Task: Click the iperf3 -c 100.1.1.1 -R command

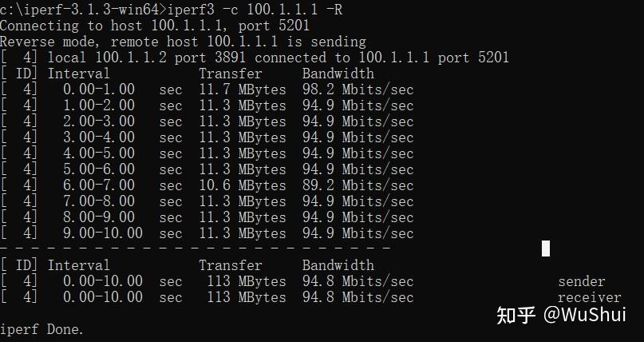Action: pyautogui.click(x=255, y=10)
